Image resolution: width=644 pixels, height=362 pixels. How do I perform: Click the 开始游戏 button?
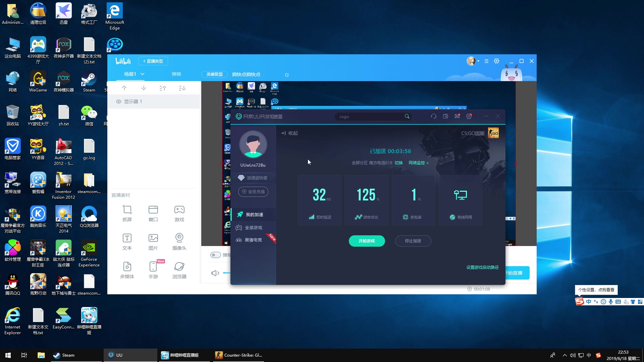[x=367, y=241]
